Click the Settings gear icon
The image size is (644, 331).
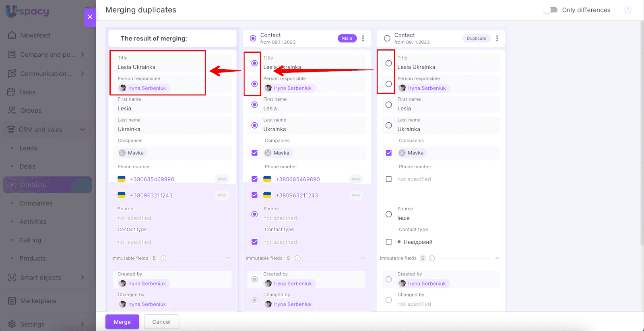coord(12,324)
